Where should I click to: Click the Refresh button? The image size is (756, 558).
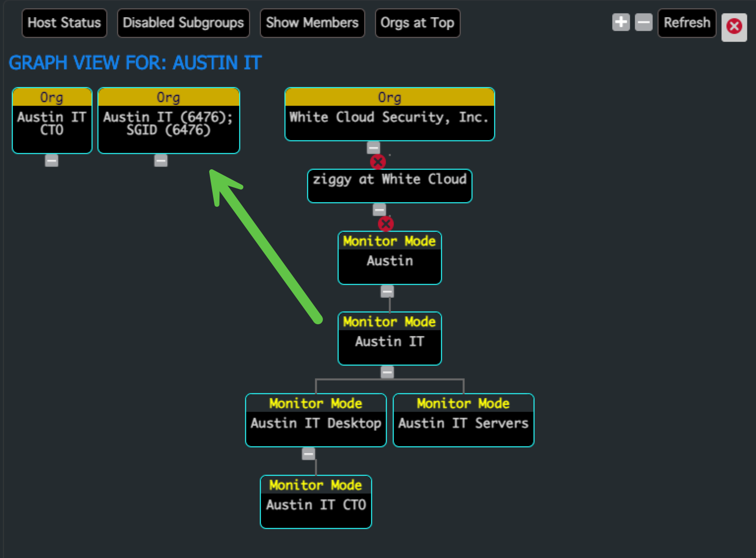(687, 22)
